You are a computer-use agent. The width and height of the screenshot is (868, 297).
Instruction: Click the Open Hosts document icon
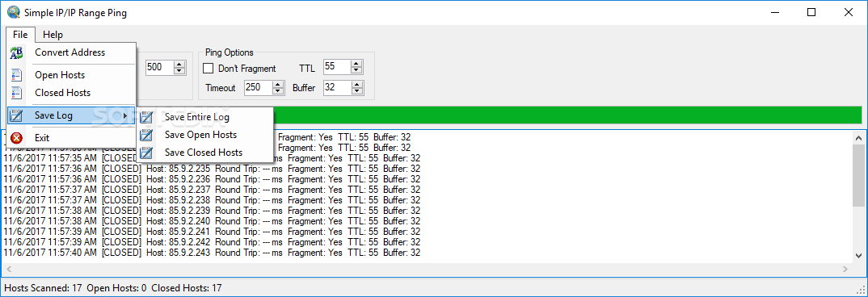coord(17,75)
